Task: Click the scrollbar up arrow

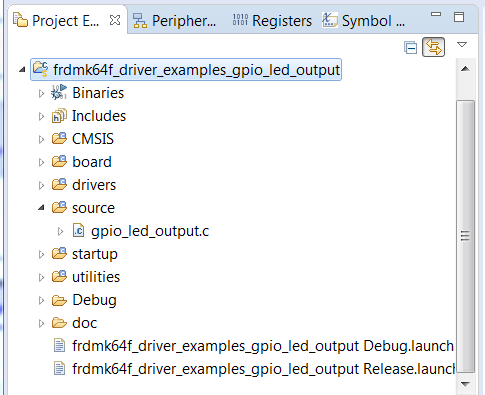Action: click(x=465, y=69)
